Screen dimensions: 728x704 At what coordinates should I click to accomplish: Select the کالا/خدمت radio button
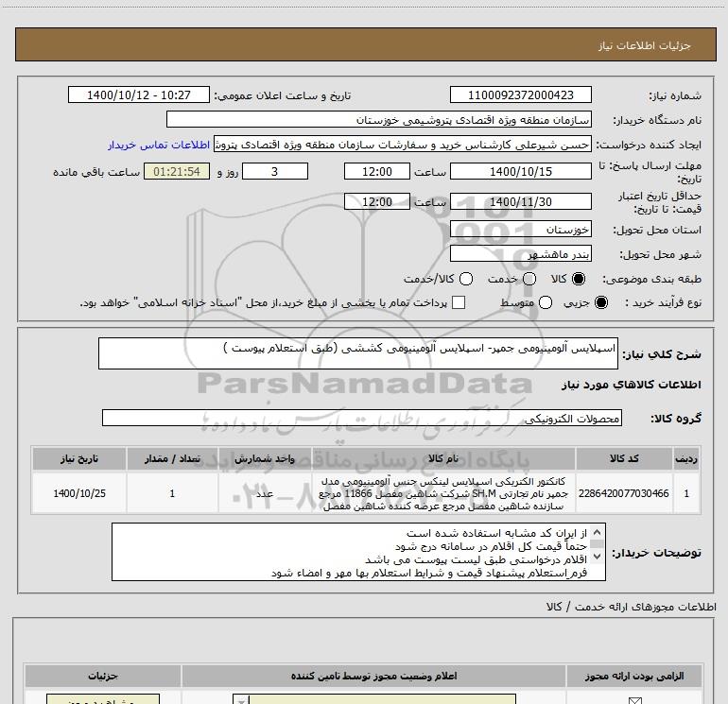(466, 279)
